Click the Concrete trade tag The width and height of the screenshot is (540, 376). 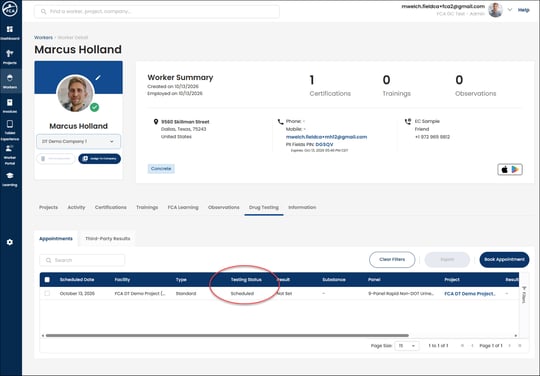coord(161,169)
